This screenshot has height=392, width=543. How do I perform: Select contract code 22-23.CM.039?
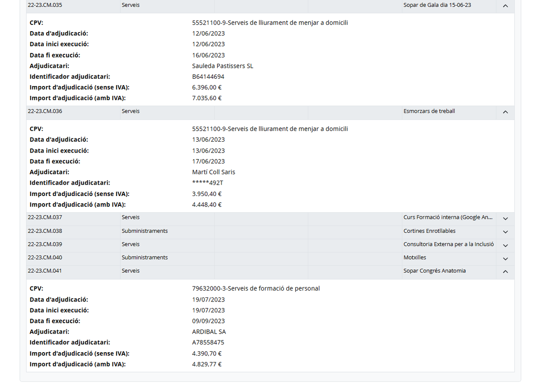tap(45, 244)
